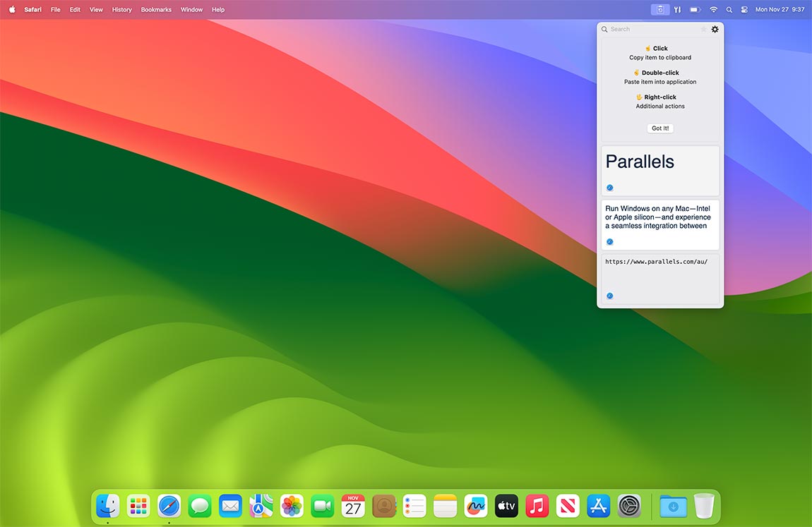This screenshot has height=527, width=812.
Task: Copy the large Parallels text clip
Action: (659, 170)
